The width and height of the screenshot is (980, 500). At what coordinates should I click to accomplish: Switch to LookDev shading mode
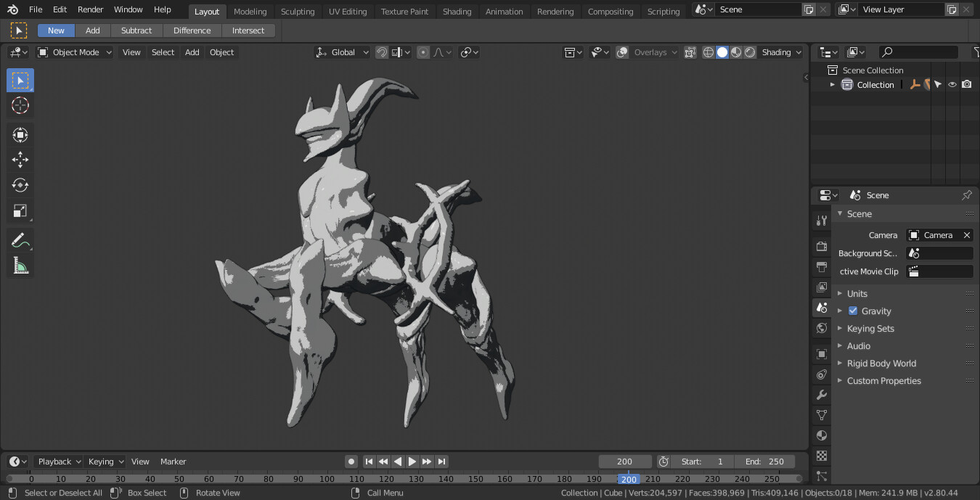click(736, 52)
